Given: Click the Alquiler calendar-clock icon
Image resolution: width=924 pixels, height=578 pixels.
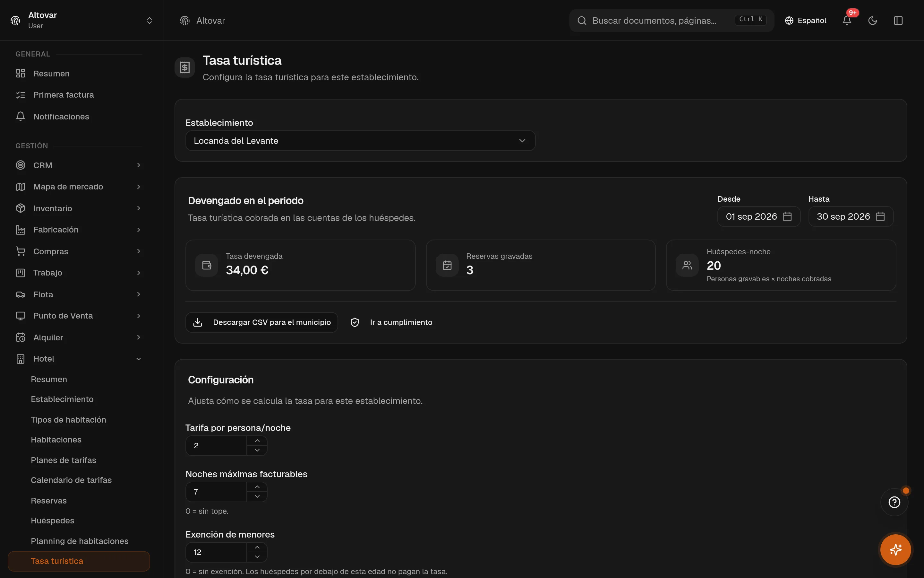Looking at the screenshot, I should tap(21, 337).
